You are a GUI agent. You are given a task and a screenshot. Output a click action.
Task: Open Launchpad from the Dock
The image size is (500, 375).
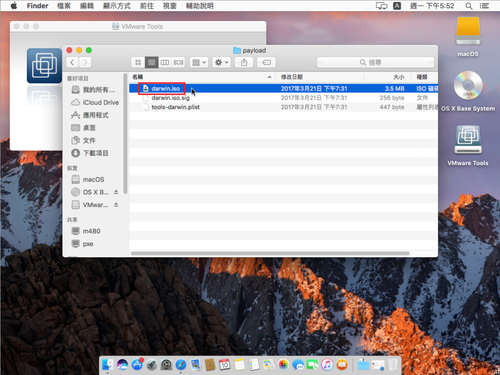pyautogui.click(x=152, y=365)
